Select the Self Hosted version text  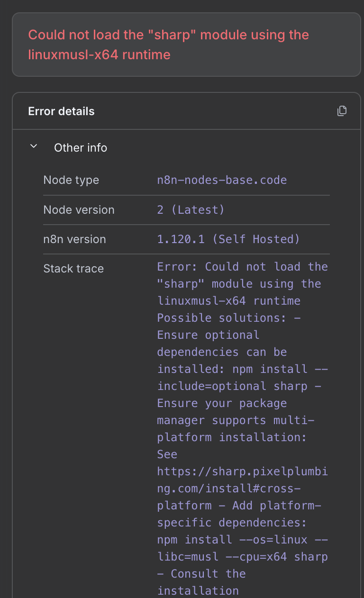point(258,239)
